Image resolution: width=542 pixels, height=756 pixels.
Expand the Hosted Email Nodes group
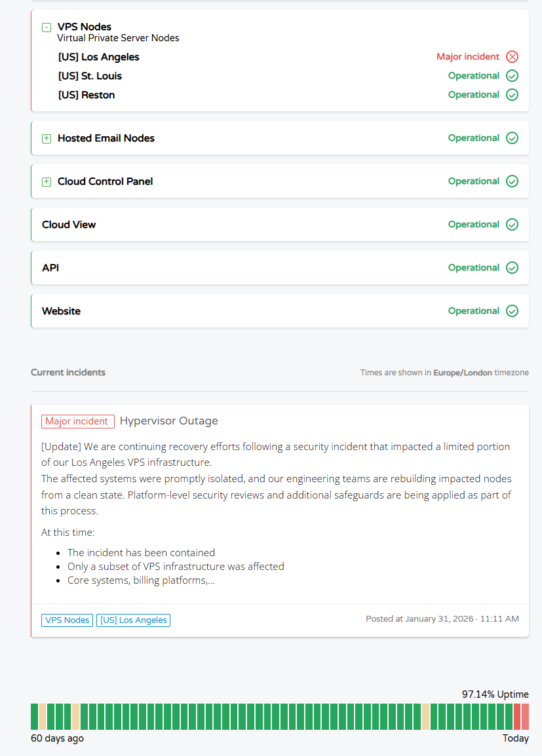47,139
